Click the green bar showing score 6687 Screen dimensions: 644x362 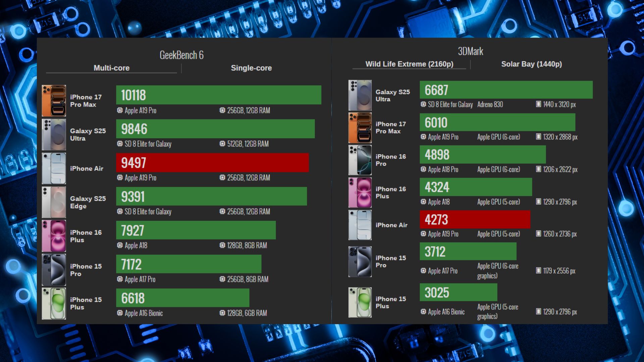click(x=506, y=90)
